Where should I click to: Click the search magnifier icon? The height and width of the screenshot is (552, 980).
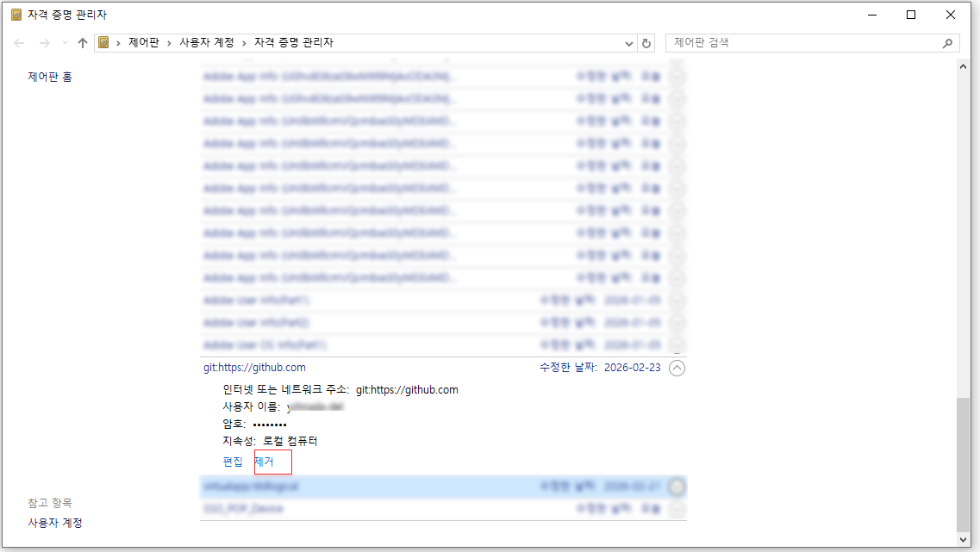click(x=947, y=43)
